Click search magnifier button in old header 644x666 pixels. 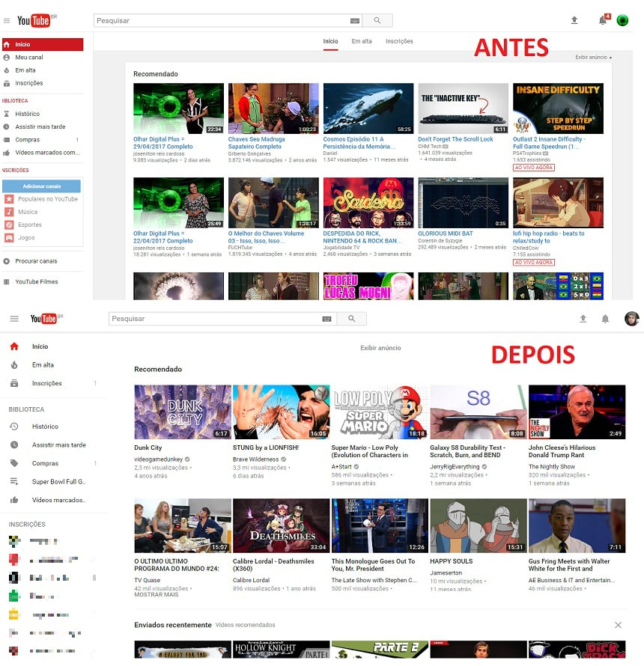pos(377,20)
